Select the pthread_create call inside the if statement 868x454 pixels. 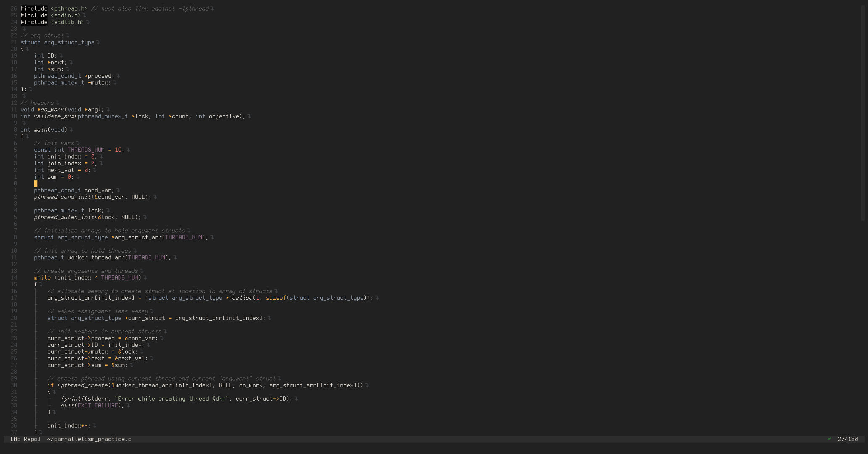click(x=84, y=385)
